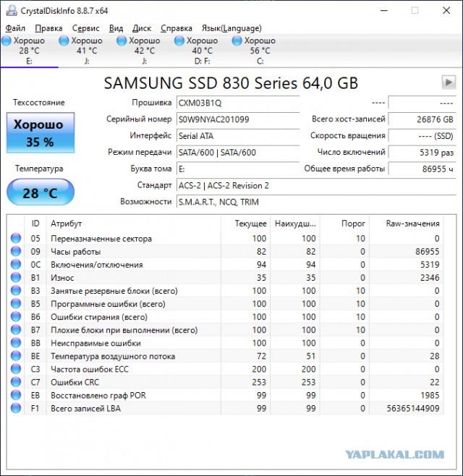Click the status orb for attribute B3
The width and height of the screenshot is (463, 476).
click(x=16, y=291)
